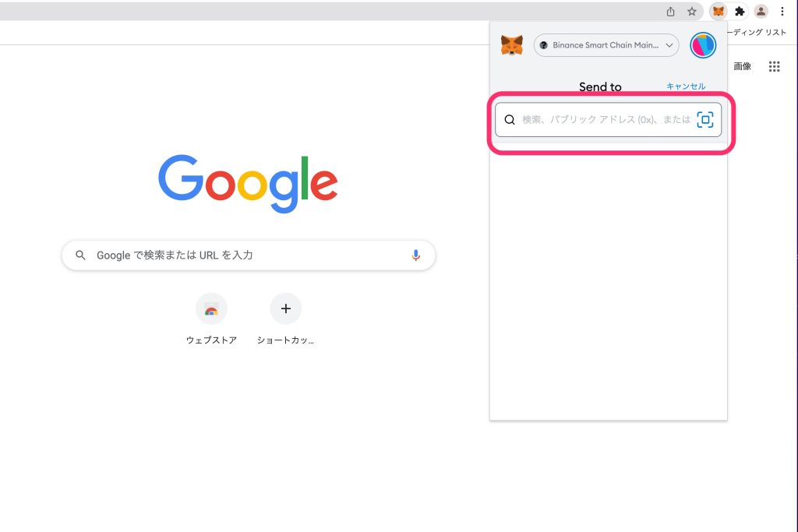Viewport: 798px width, 532px height.
Task: Click the magnifier icon in Google search box
Action: click(80, 255)
